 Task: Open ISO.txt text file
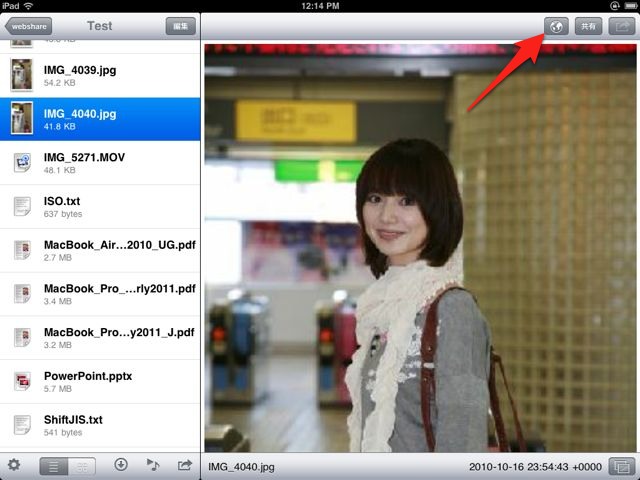coord(100,207)
